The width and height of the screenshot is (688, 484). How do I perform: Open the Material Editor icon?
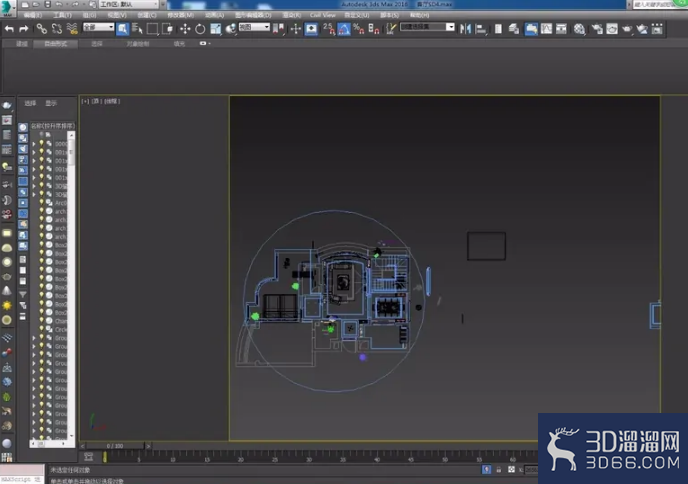[x=579, y=29]
